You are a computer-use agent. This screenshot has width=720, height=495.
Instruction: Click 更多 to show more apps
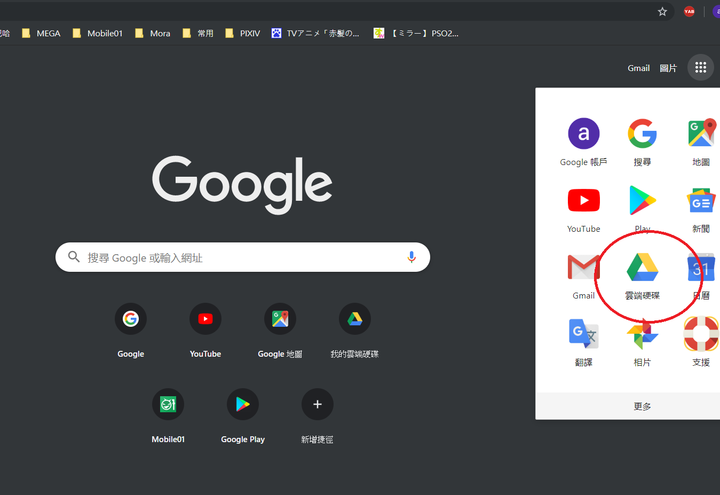click(x=641, y=406)
